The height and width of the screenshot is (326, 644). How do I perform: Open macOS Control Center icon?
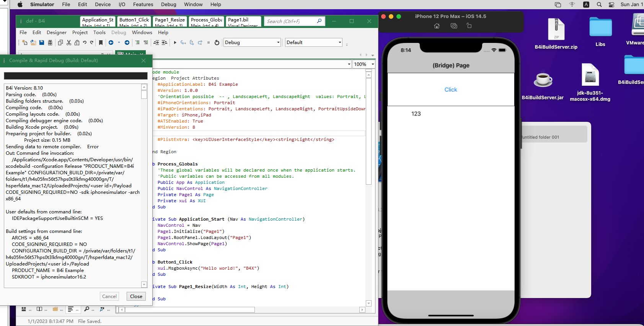611,5
